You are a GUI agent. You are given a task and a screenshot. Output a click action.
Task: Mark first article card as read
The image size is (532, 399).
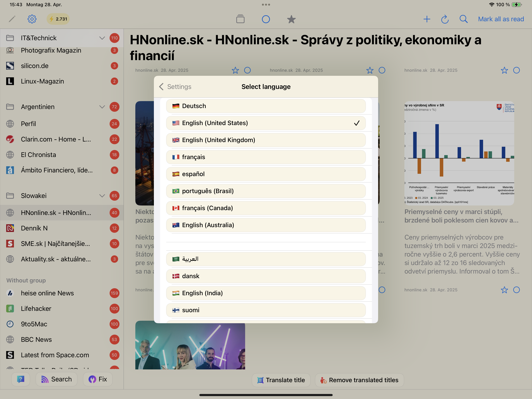(x=247, y=71)
